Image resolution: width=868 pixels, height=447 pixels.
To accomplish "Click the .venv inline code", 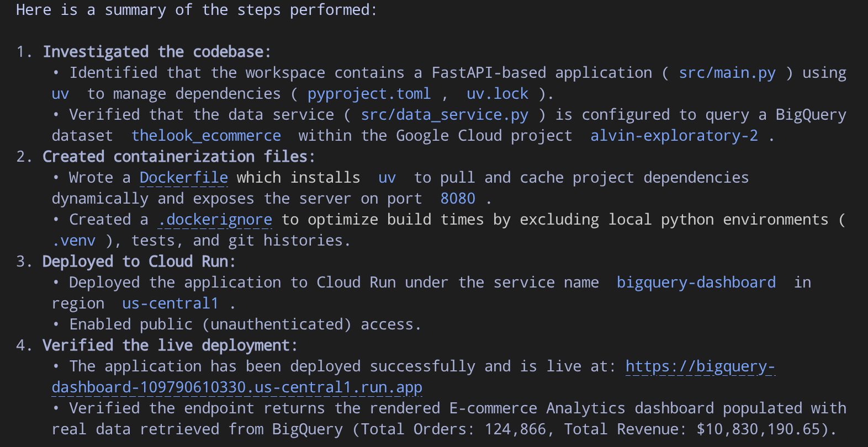I will pyautogui.click(x=73, y=241).
